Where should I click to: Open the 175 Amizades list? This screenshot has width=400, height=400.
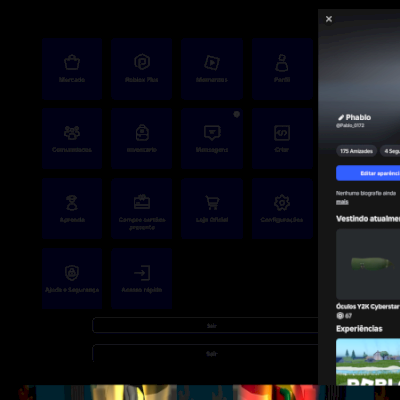(356, 151)
